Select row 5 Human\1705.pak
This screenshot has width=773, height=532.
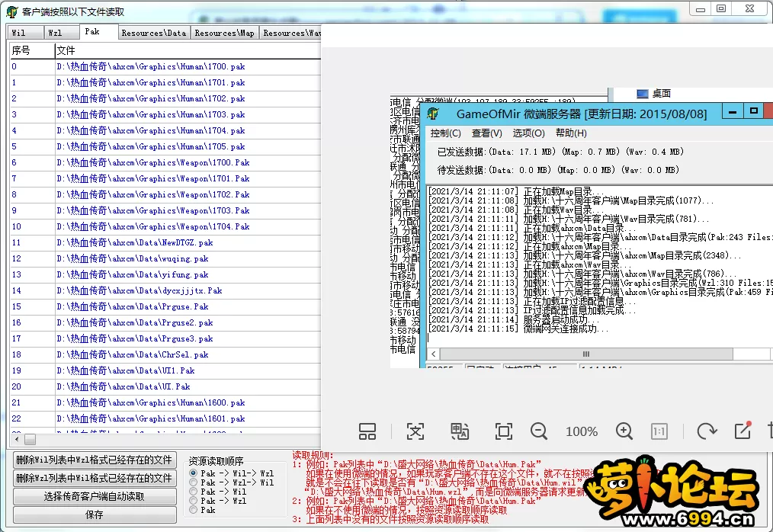tap(165, 146)
